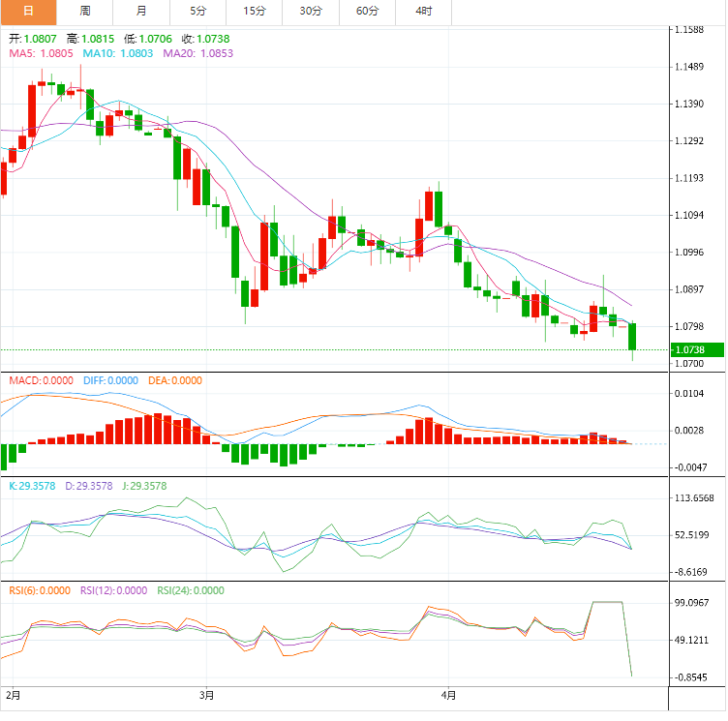Click the 113.6568 KDJ axis label

(694, 498)
